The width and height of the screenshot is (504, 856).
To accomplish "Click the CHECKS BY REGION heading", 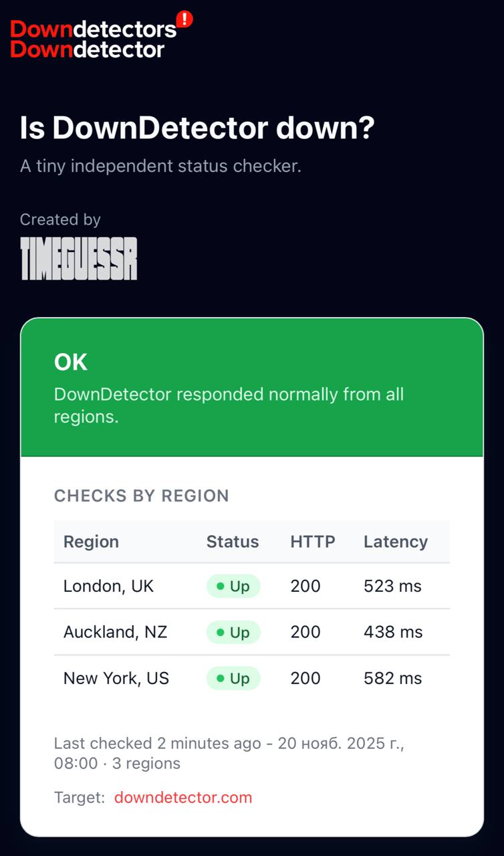I will point(142,496).
